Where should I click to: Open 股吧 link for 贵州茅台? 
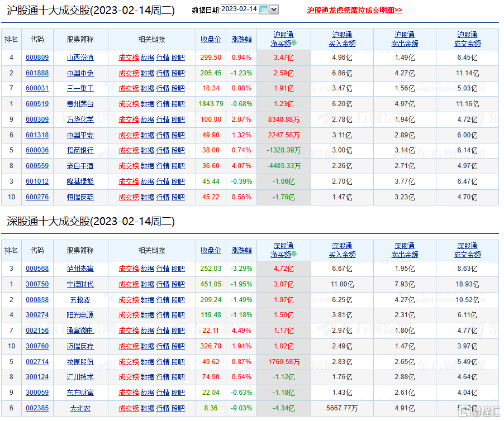[x=178, y=104]
